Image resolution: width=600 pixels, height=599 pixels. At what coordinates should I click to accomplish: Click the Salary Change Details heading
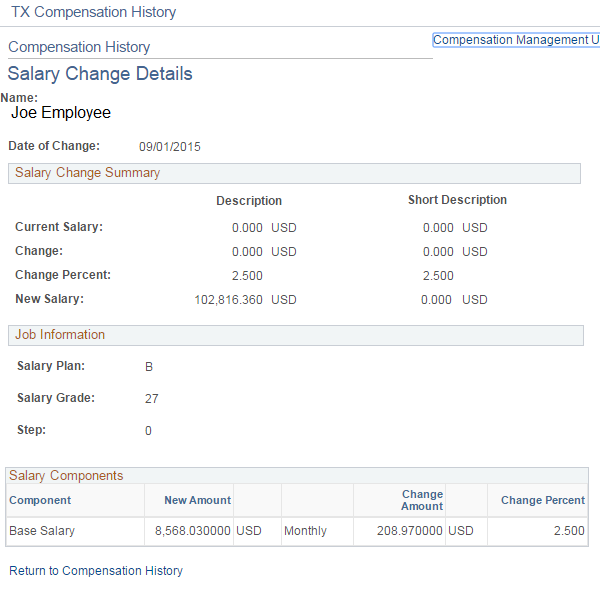[x=100, y=74]
